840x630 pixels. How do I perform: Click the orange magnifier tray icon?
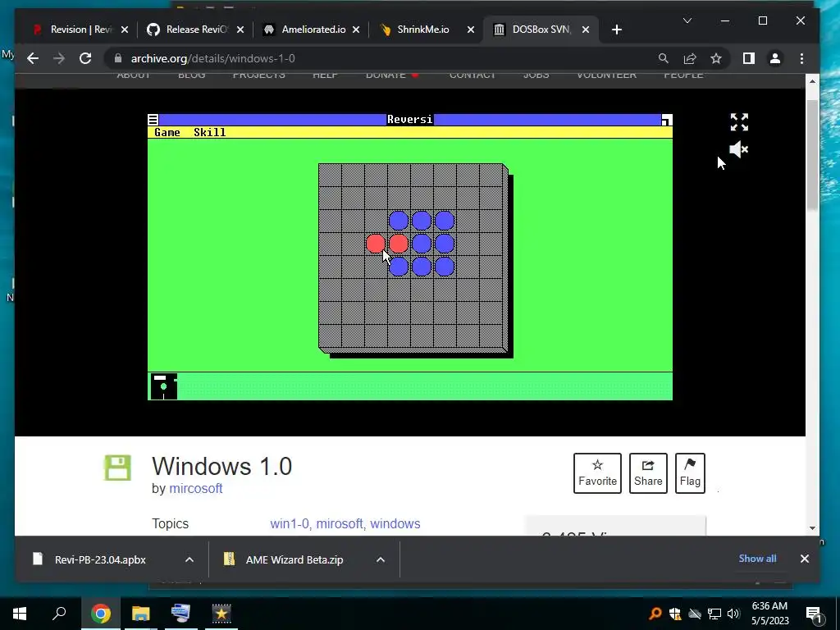pos(655,614)
